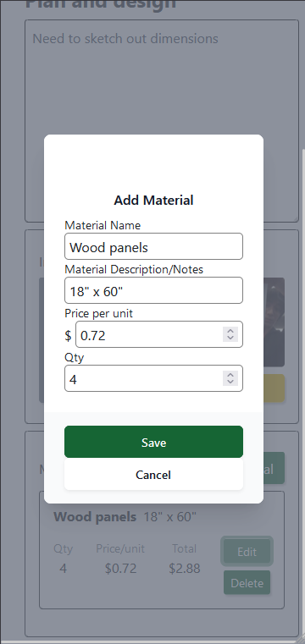Edit the Material Name field
This screenshot has width=305, height=644.
click(153, 246)
